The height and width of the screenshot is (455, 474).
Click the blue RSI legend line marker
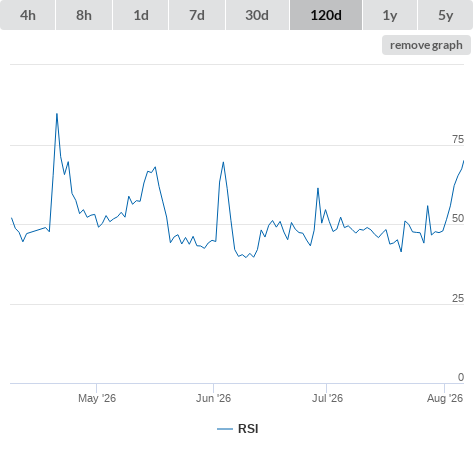225,429
